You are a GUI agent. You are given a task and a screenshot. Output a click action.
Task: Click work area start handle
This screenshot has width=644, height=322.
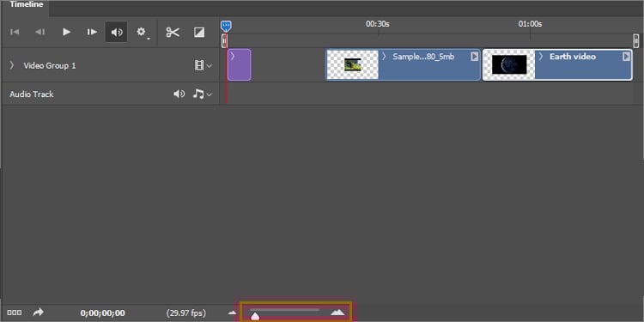tap(224, 40)
